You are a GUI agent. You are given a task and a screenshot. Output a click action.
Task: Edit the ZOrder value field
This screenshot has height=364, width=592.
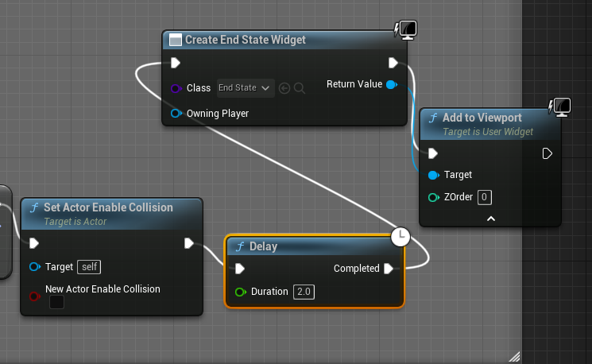[485, 197]
